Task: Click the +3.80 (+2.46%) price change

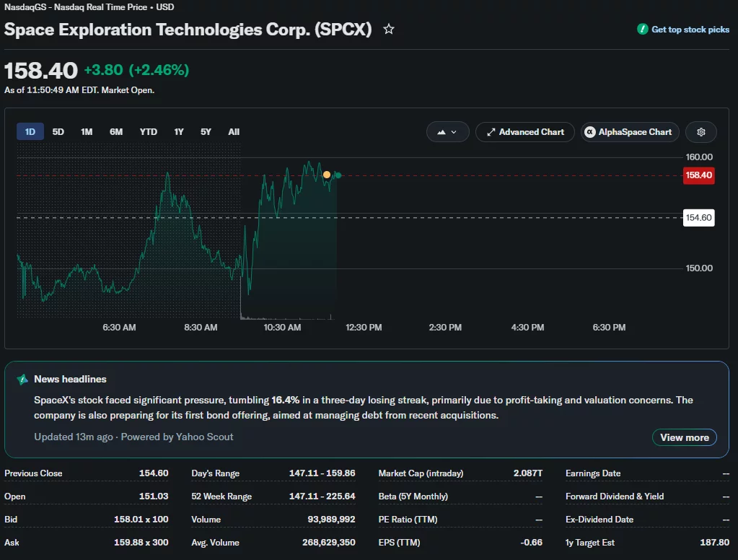Action: point(136,70)
